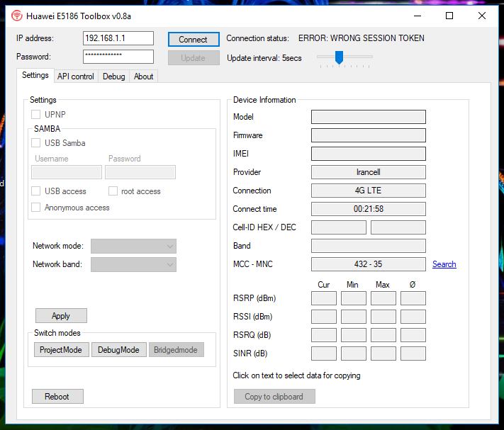
Task: Click the RSRQ average (Ø) value box
Action: (x=413, y=335)
